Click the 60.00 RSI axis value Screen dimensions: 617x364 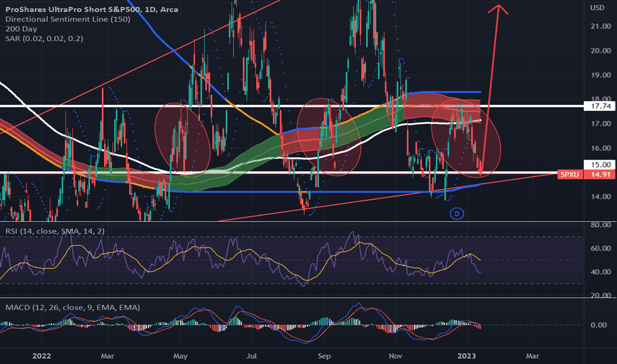tap(600, 248)
